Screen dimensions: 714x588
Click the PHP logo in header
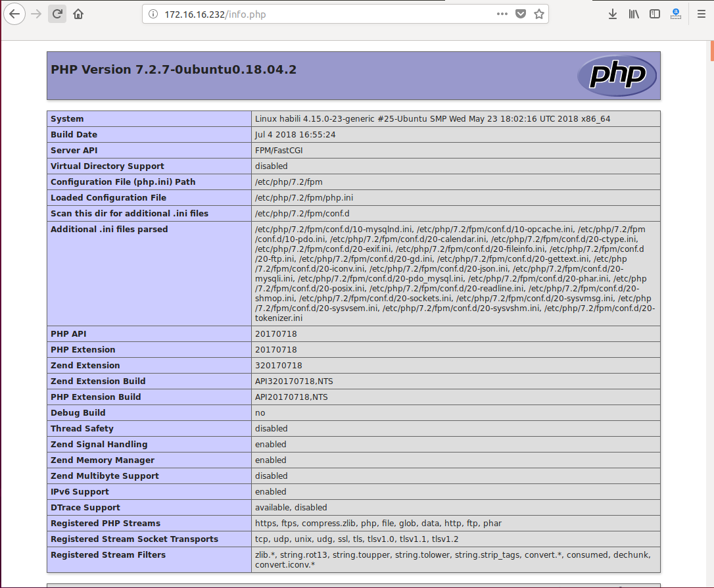[616, 76]
